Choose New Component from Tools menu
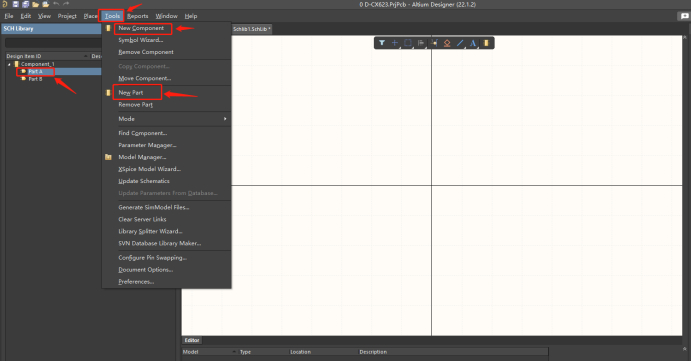 [x=141, y=28]
